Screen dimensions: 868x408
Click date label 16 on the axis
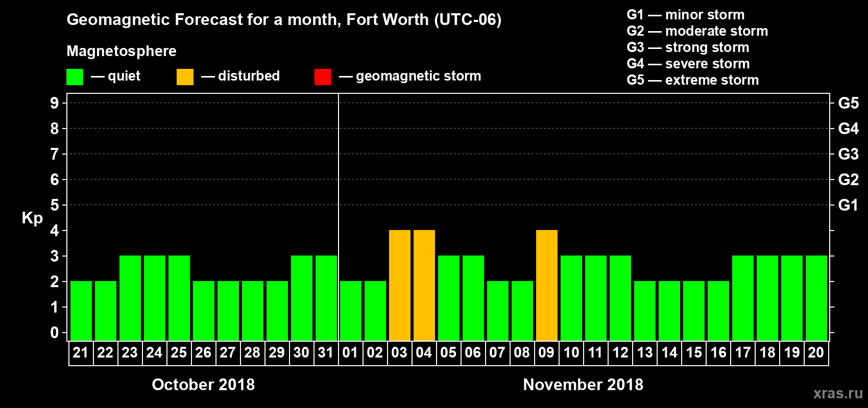click(718, 353)
